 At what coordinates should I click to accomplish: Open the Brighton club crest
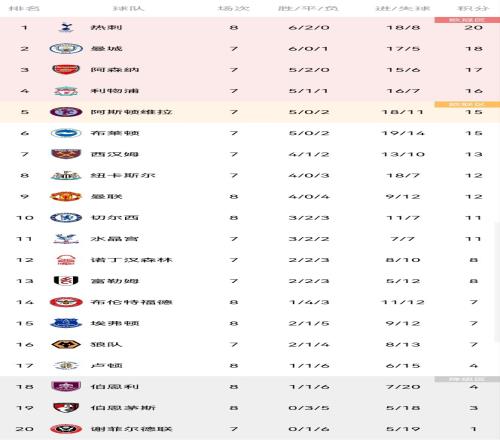tap(66, 133)
